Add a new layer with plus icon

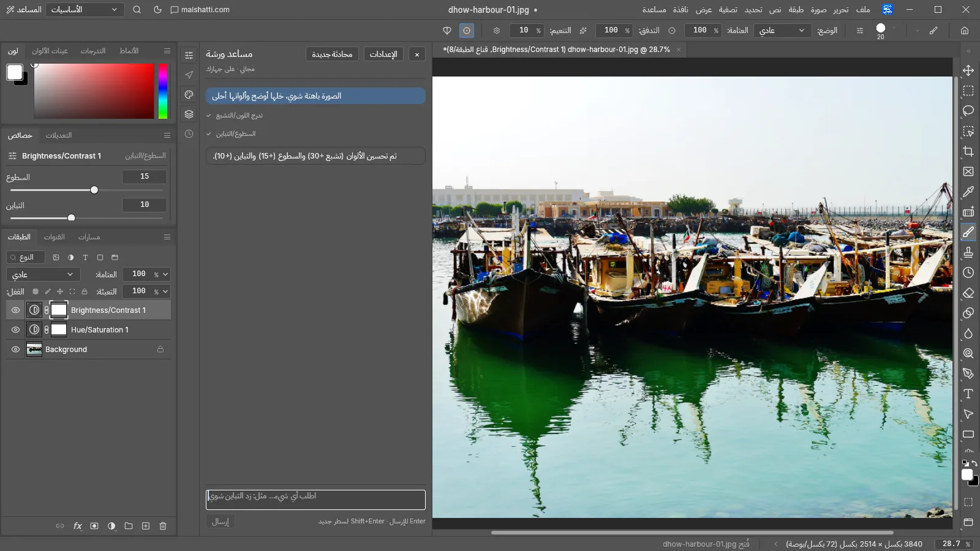[x=146, y=526]
